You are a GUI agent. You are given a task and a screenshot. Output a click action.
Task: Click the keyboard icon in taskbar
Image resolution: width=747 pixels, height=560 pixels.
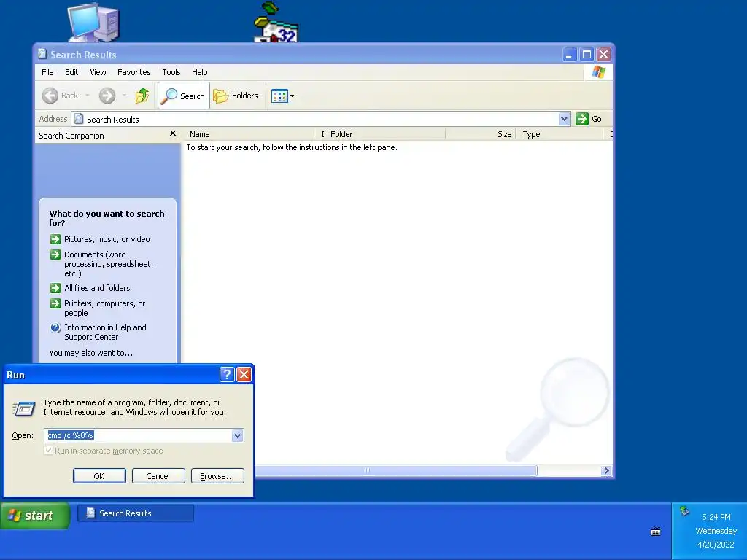tap(656, 532)
